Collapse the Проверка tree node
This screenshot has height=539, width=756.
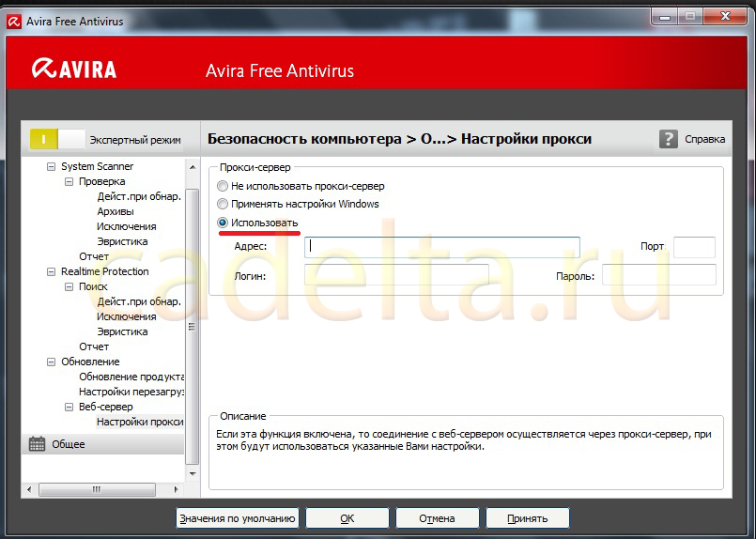pos(69,182)
